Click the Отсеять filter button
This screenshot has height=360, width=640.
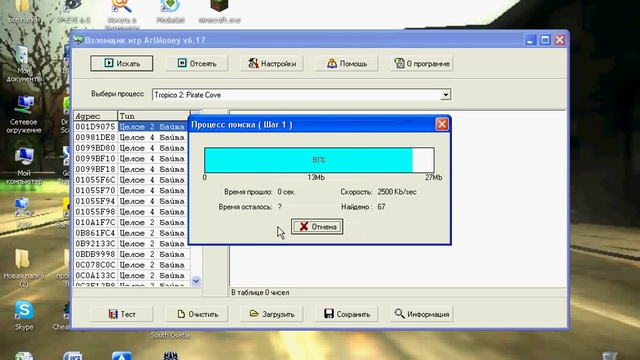point(197,63)
